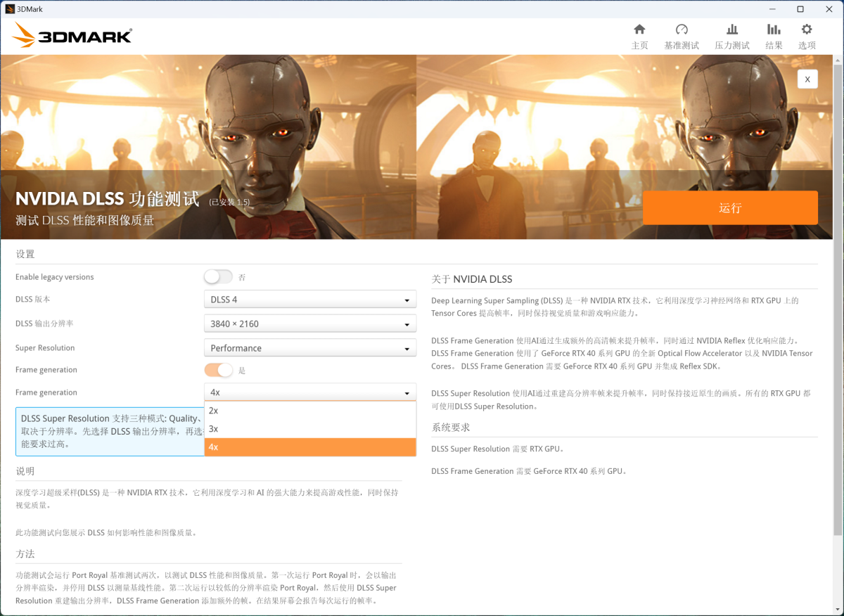Select 3x frame generation option
Viewport: 844px width, 616px height.
tap(309, 429)
